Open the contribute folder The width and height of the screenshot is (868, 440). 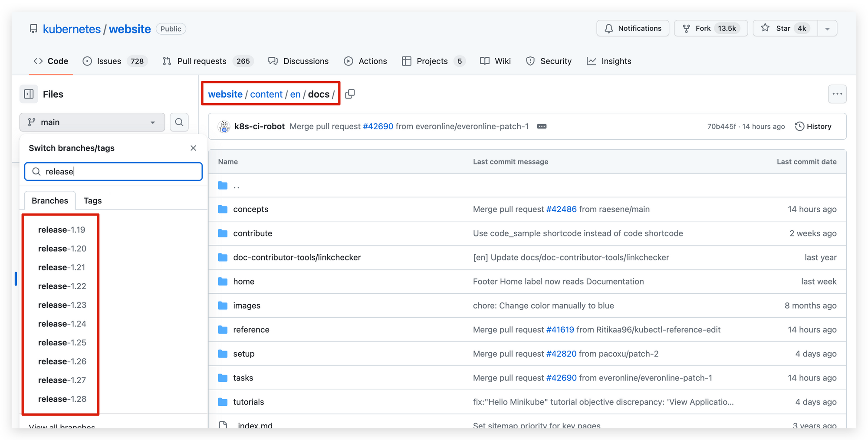[x=253, y=233]
